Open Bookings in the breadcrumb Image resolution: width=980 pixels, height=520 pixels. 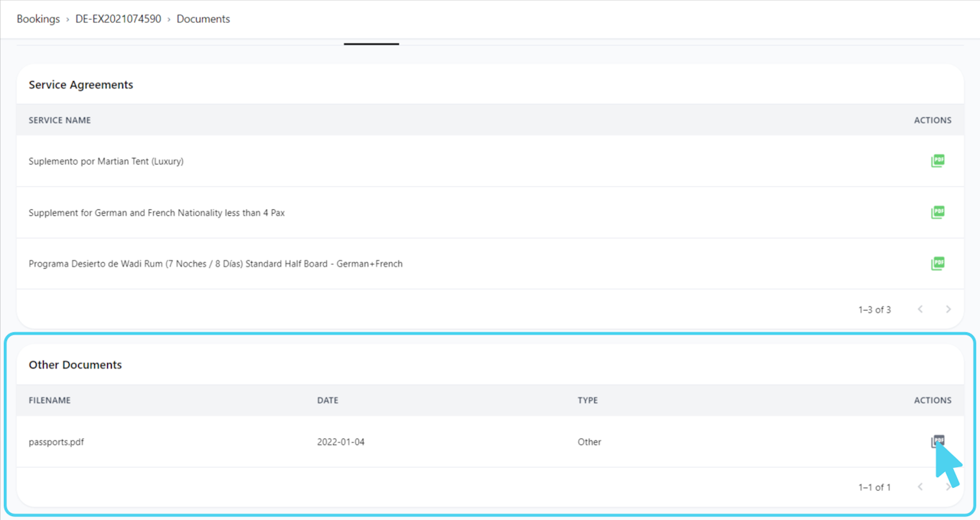tap(38, 18)
